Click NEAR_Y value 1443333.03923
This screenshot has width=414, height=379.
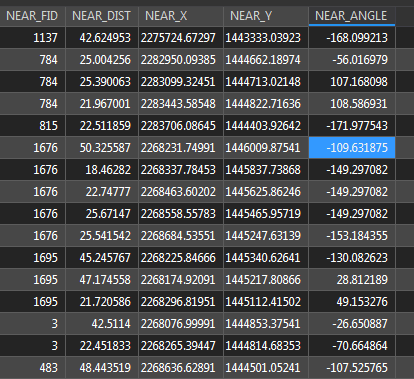(x=265, y=38)
